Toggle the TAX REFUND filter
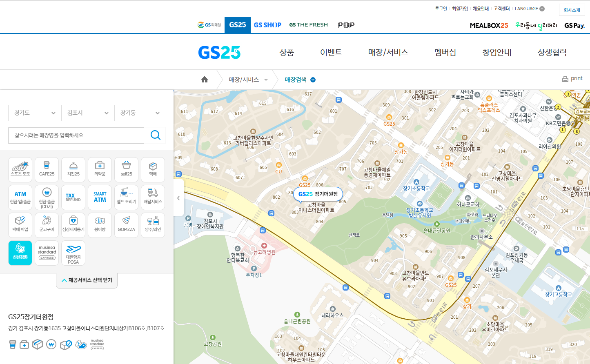 tap(73, 198)
